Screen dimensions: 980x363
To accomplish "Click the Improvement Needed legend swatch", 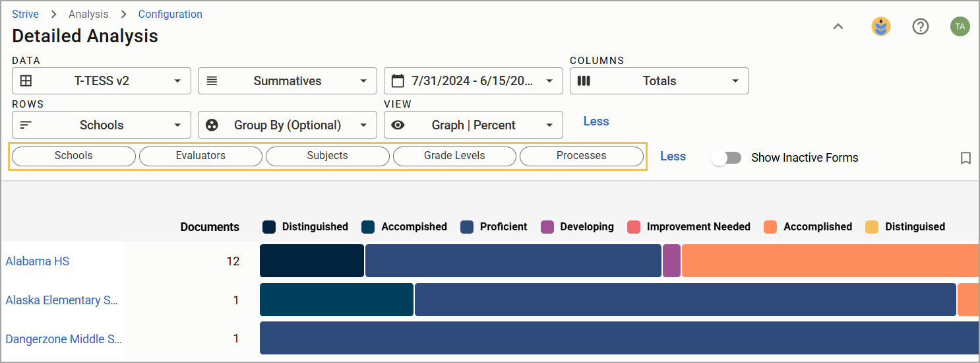I will point(634,227).
